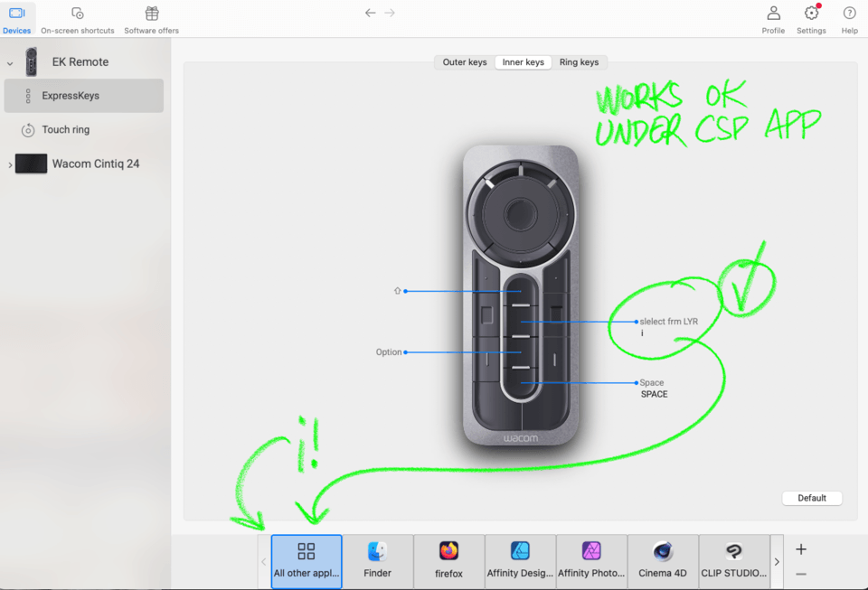Click the slelect frm LYR key assignment

[x=669, y=322]
